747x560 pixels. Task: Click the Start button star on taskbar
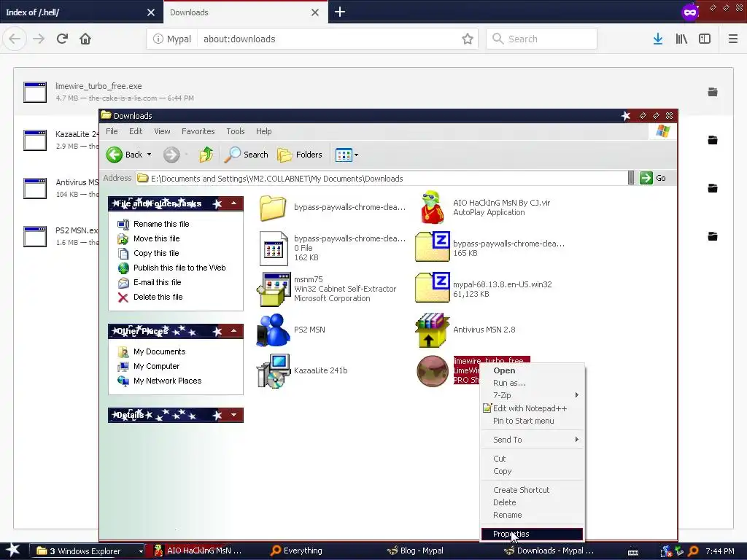point(12,550)
